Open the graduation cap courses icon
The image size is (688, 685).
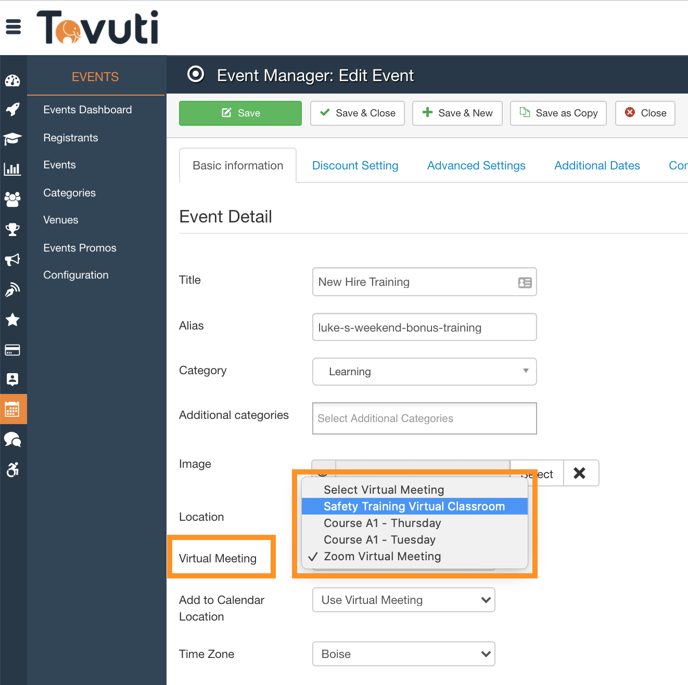coord(13,139)
